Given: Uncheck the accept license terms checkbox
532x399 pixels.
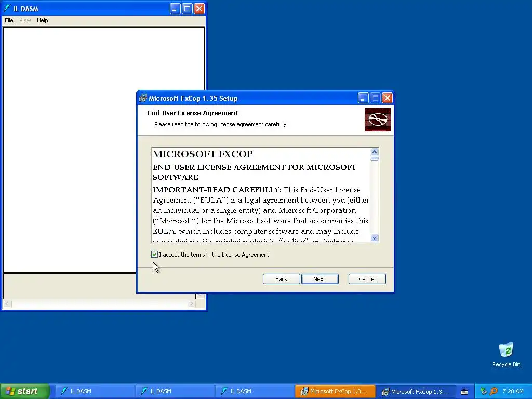Looking at the screenshot, I should click(x=154, y=255).
